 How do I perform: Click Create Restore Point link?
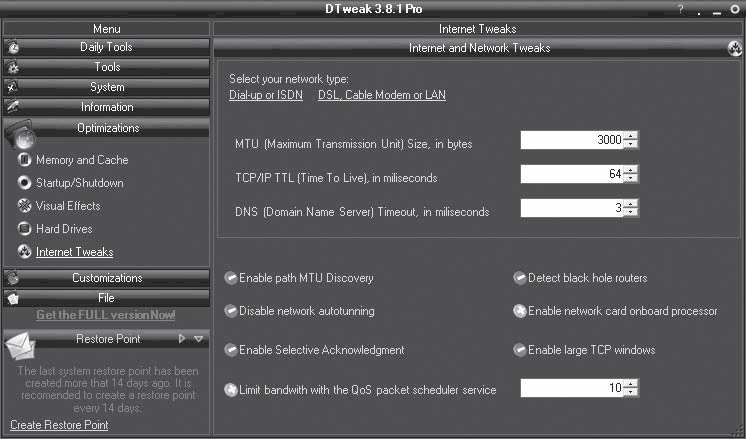tap(59, 425)
